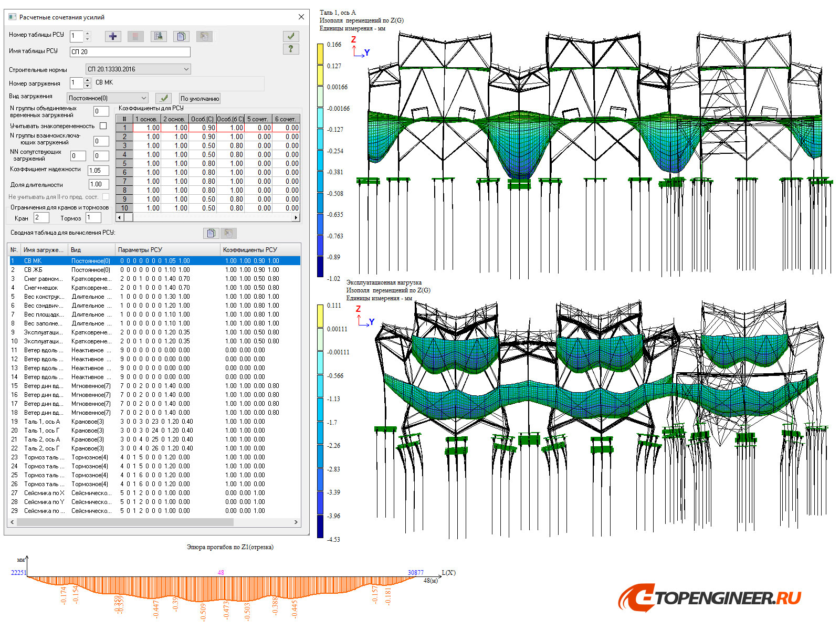Click the greyed paste icon in top toolbar

click(x=204, y=36)
